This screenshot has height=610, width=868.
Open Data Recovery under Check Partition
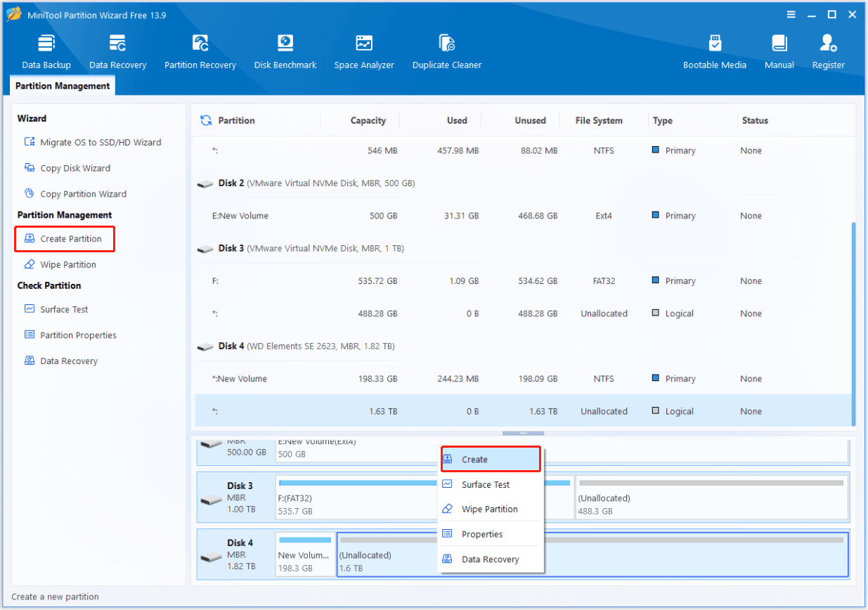tap(61, 361)
